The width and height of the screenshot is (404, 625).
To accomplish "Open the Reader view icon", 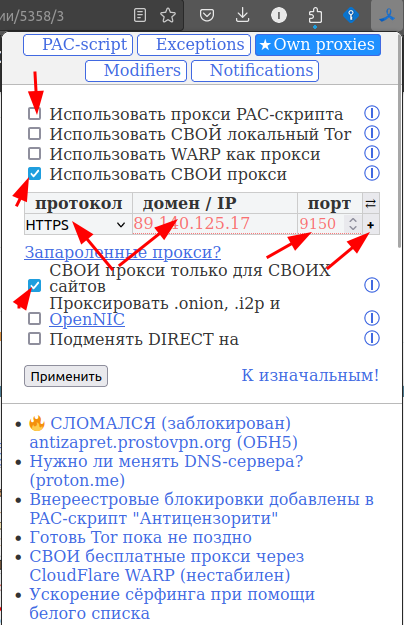I will pyautogui.click(x=140, y=16).
